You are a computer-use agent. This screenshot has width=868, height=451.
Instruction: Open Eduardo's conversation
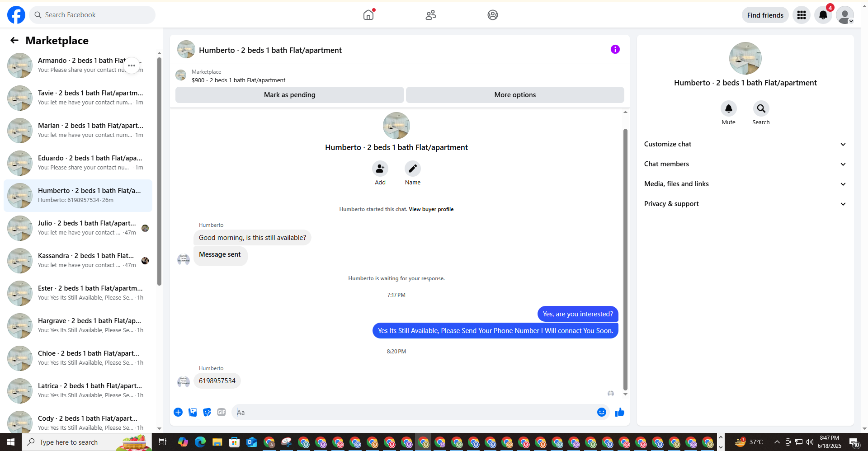[78, 163]
